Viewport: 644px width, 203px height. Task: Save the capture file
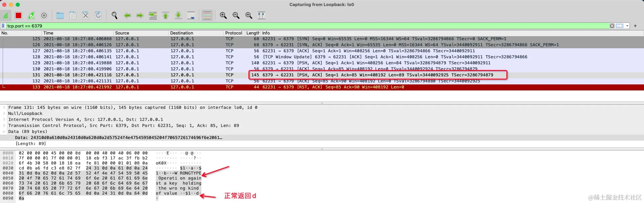(x=73, y=15)
